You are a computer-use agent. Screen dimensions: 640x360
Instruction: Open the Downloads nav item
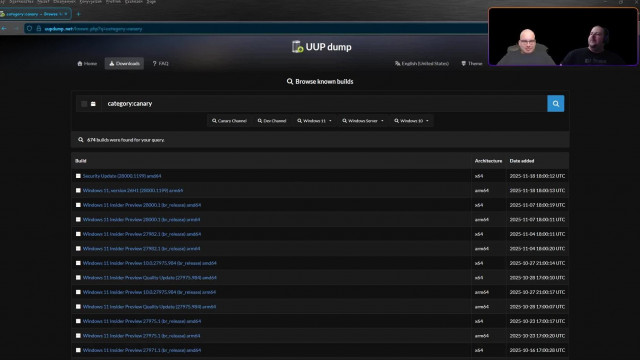pyautogui.click(x=124, y=63)
